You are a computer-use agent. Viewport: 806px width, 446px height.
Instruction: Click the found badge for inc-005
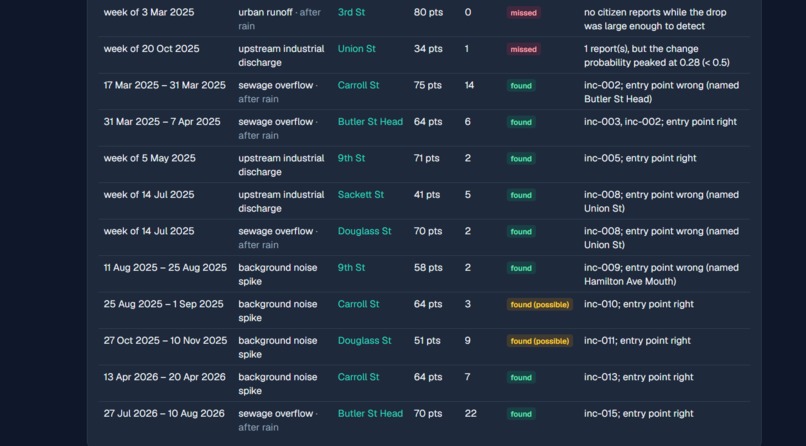[521, 159]
